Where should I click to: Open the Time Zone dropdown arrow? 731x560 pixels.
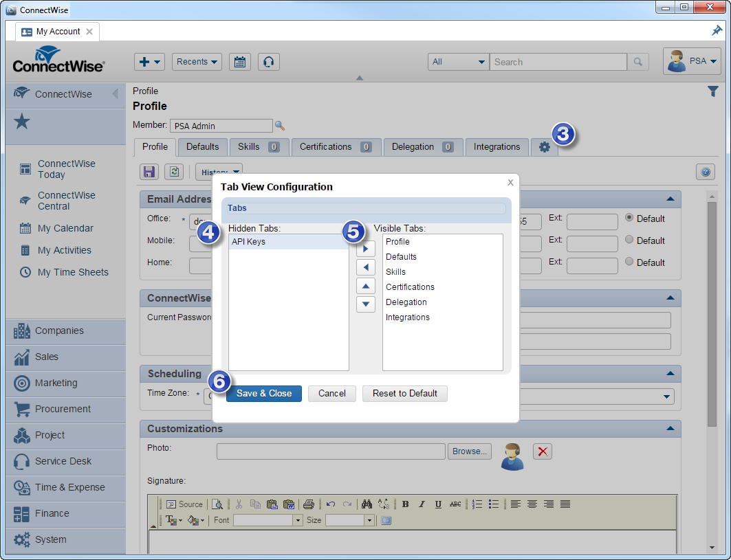coord(666,397)
